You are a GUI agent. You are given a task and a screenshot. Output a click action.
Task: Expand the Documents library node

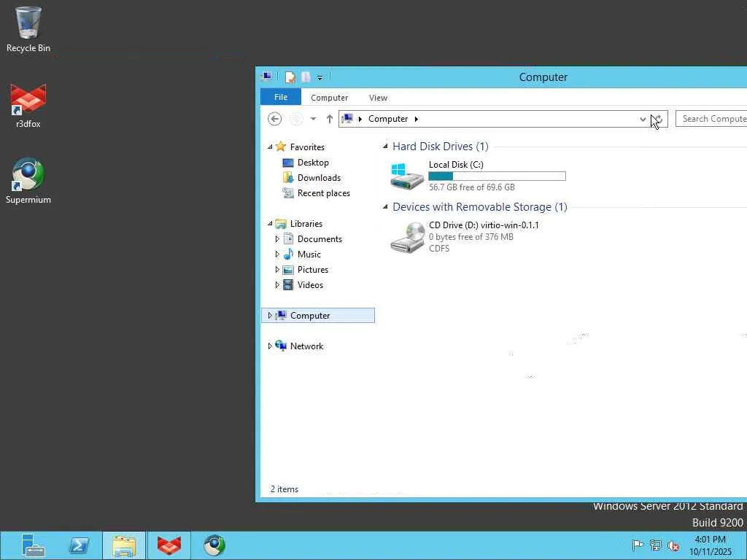276,239
